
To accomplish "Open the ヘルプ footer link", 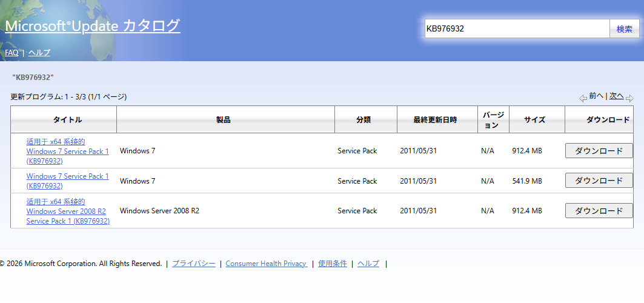I will coord(368,264).
